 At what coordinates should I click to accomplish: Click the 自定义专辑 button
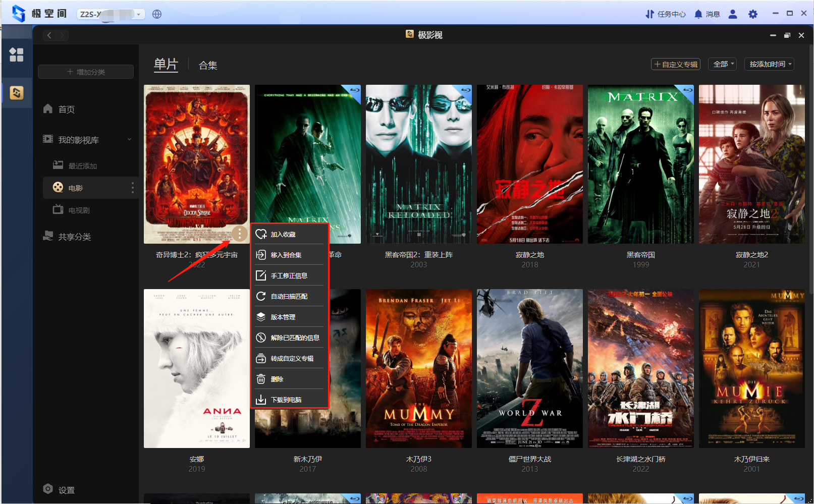click(x=676, y=64)
